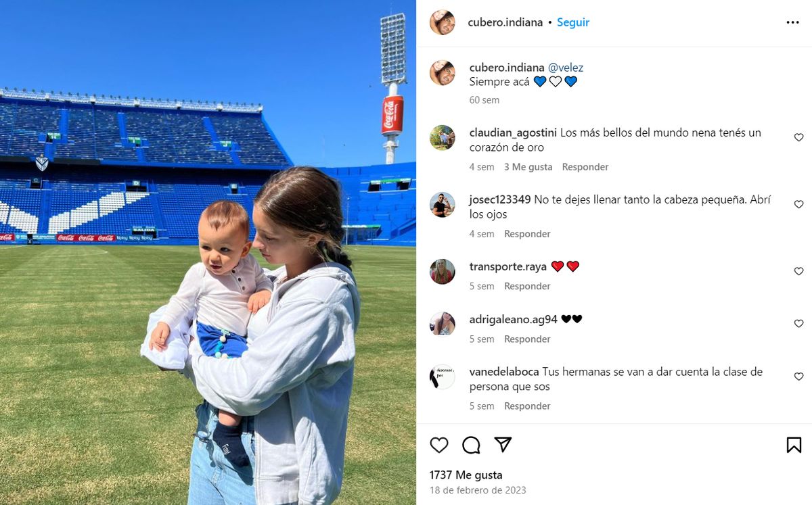Viewport: 812px width, 505px height.
Task: Like the post with heart icon
Action: click(x=439, y=445)
